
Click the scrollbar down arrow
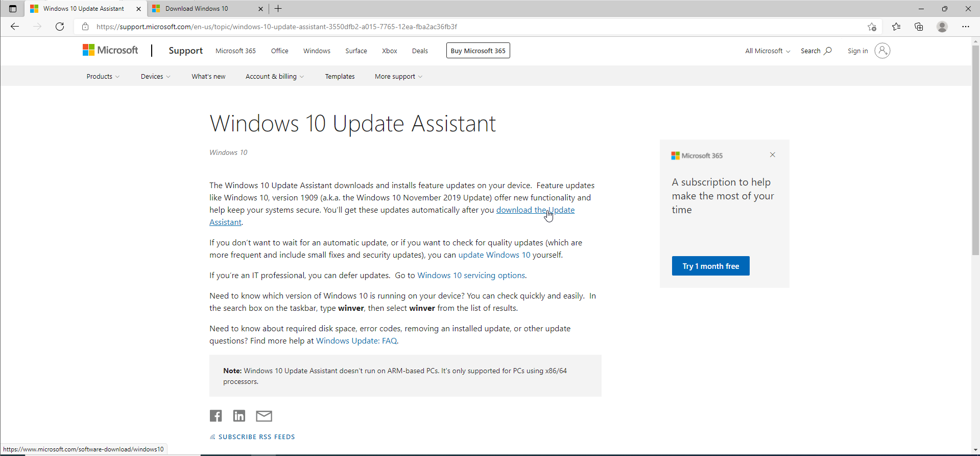[975, 450]
